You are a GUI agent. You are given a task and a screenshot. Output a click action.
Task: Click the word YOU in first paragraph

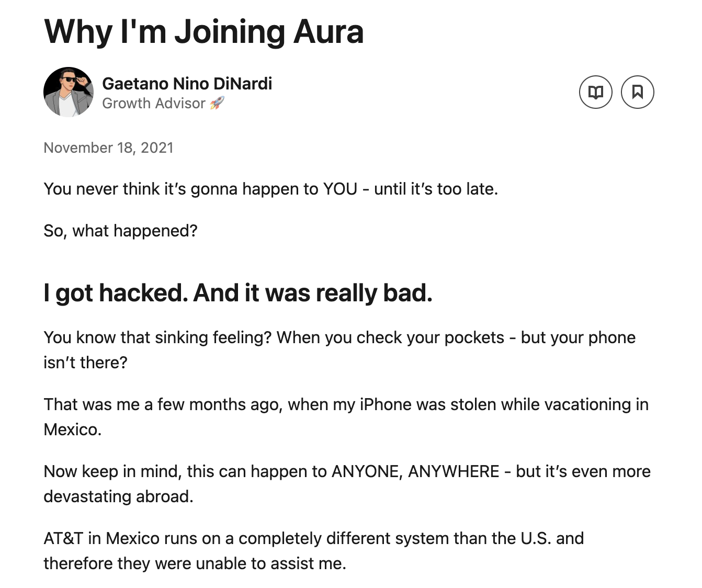pyautogui.click(x=340, y=189)
